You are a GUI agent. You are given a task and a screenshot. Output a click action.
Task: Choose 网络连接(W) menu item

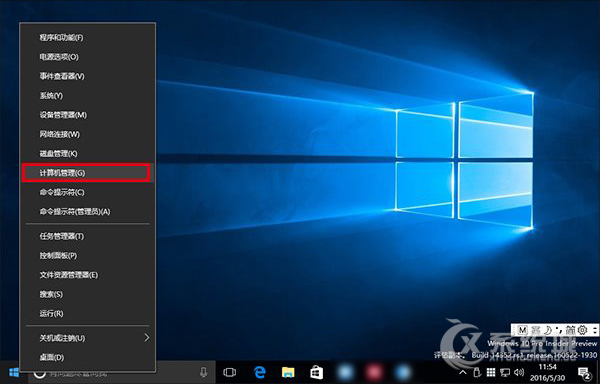coord(88,134)
